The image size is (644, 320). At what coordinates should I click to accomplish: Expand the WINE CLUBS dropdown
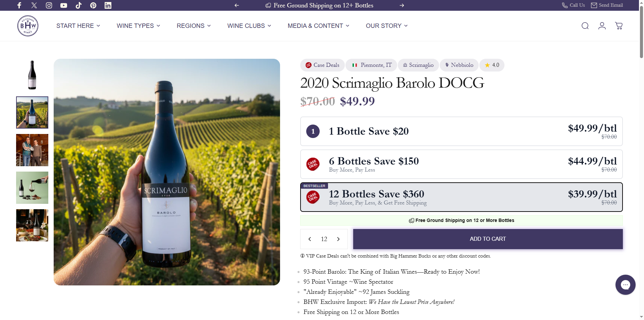(249, 26)
